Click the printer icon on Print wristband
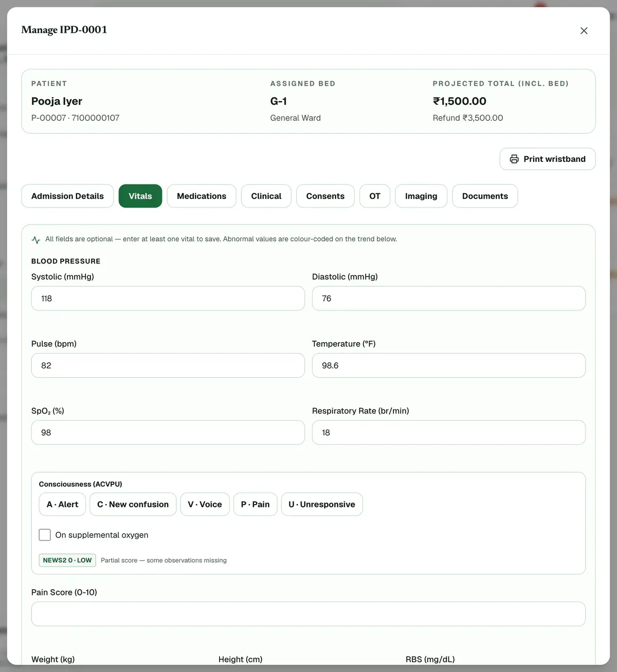This screenshot has height=672, width=617. pos(514,159)
